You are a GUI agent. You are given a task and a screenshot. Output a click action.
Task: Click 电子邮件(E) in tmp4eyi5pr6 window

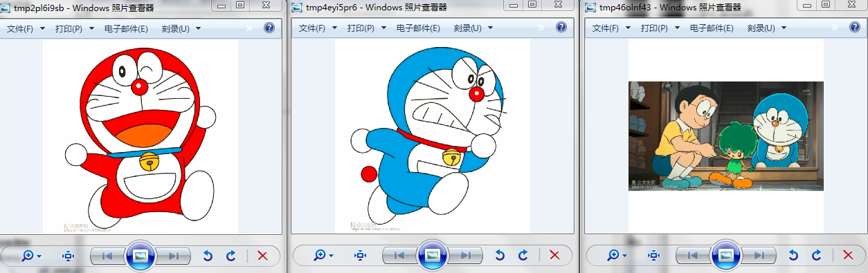tap(418, 28)
